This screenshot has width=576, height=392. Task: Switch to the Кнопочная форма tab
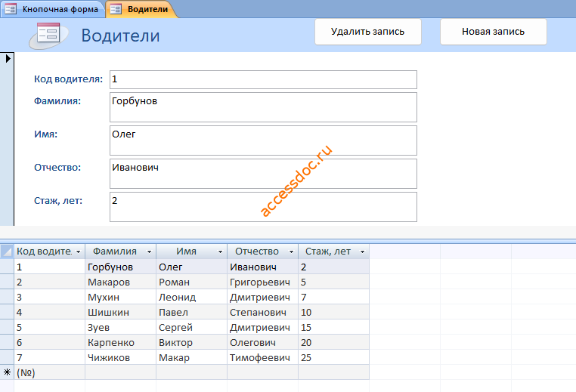[52, 9]
